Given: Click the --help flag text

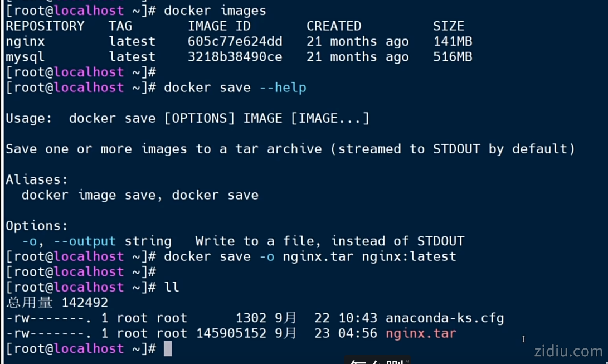Looking at the screenshot, I should [x=283, y=88].
